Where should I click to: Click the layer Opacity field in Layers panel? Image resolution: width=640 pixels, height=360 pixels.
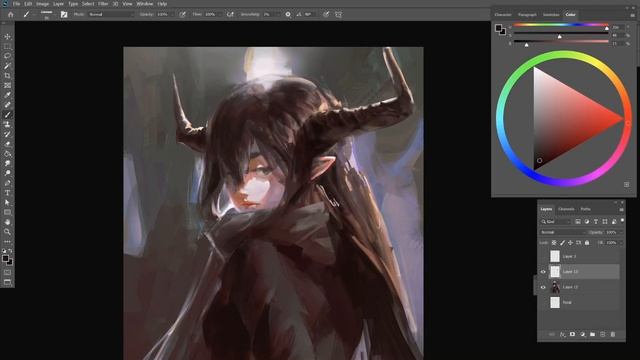pyautogui.click(x=611, y=232)
